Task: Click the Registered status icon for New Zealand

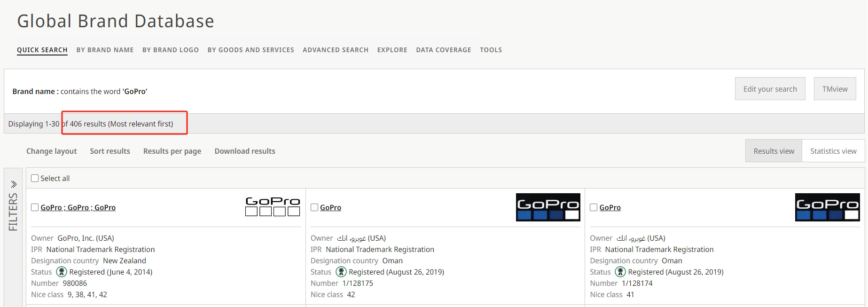Action: pyautogui.click(x=62, y=272)
